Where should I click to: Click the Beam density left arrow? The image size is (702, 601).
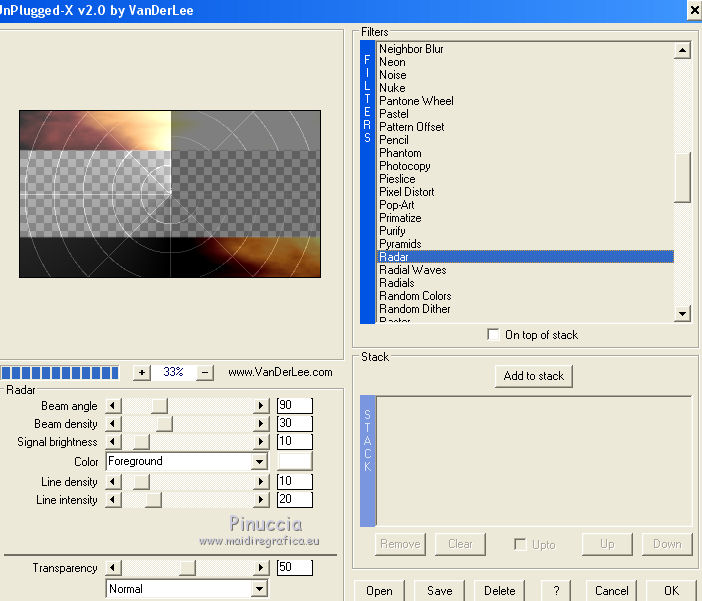point(113,424)
